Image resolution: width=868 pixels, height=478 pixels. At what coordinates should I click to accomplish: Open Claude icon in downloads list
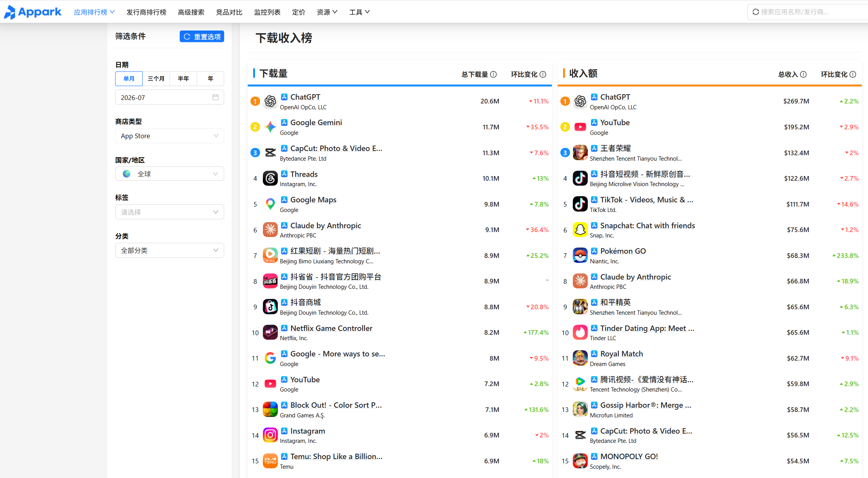(270, 230)
